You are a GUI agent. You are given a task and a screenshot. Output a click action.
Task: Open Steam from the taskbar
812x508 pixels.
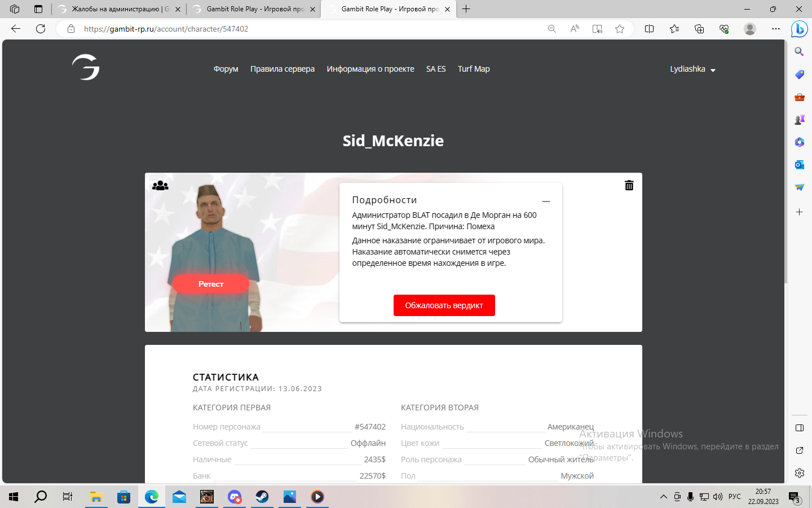coord(262,497)
